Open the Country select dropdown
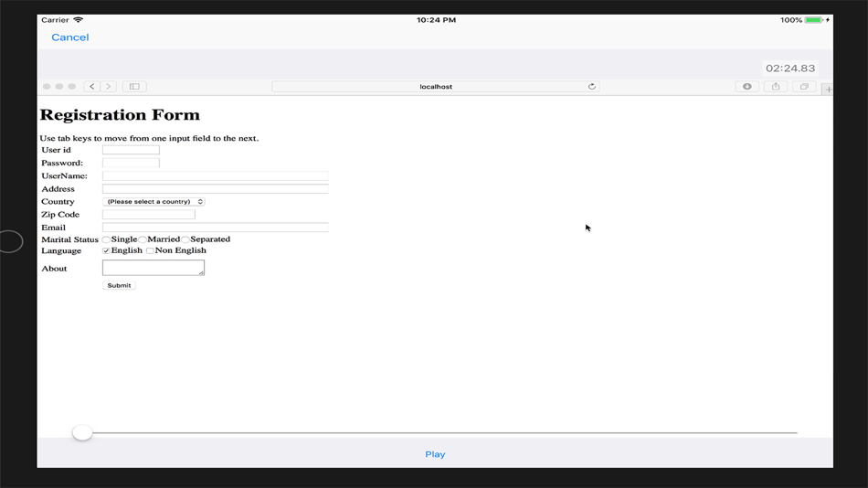This screenshot has height=488, width=868. point(153,202)
